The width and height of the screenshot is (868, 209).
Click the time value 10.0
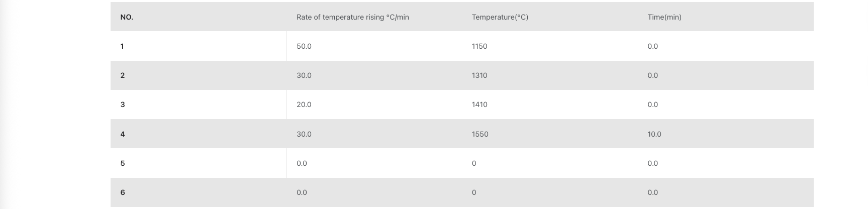coord(654,134)
